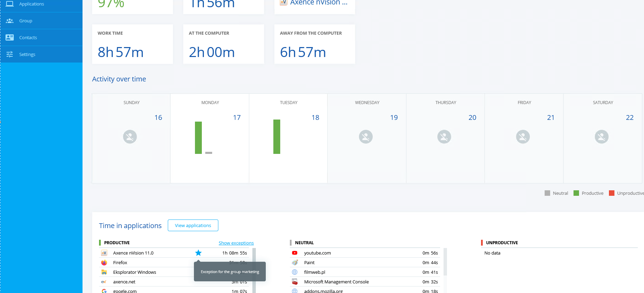This screenshot has width=644, height=293.
Task: Click the Paint app icon
Action: [295, 263]
